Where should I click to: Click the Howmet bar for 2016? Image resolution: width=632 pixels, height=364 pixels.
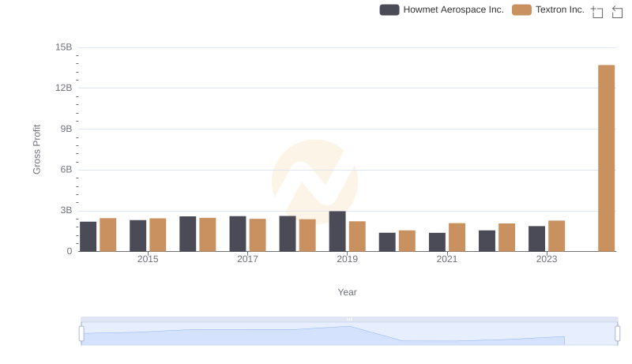(x=188, y=234)
